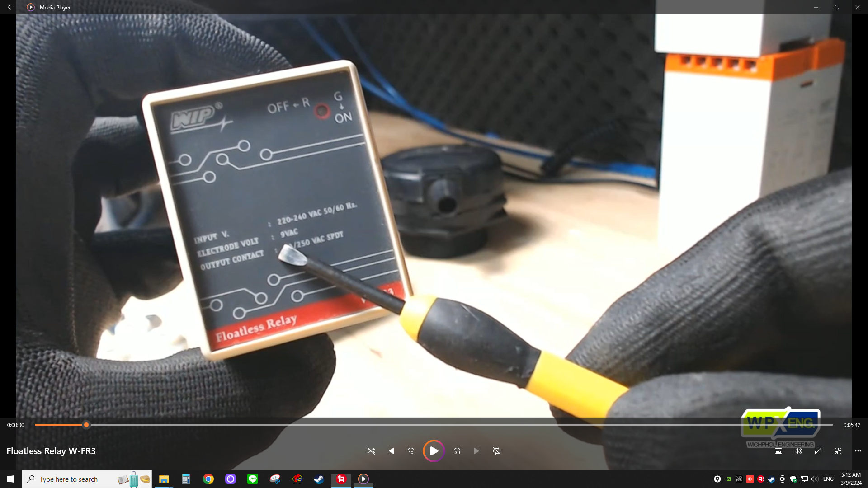Go to previous track

(391, 451)
